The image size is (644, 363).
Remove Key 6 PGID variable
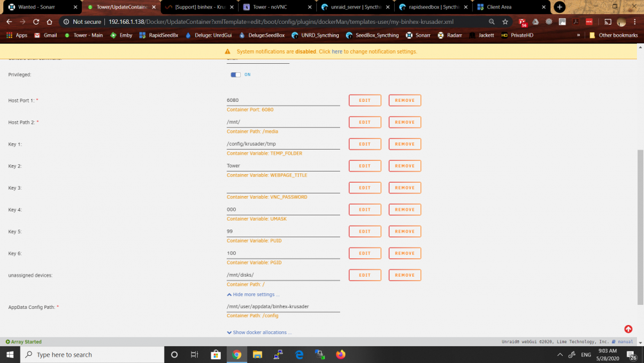point(404,253)
